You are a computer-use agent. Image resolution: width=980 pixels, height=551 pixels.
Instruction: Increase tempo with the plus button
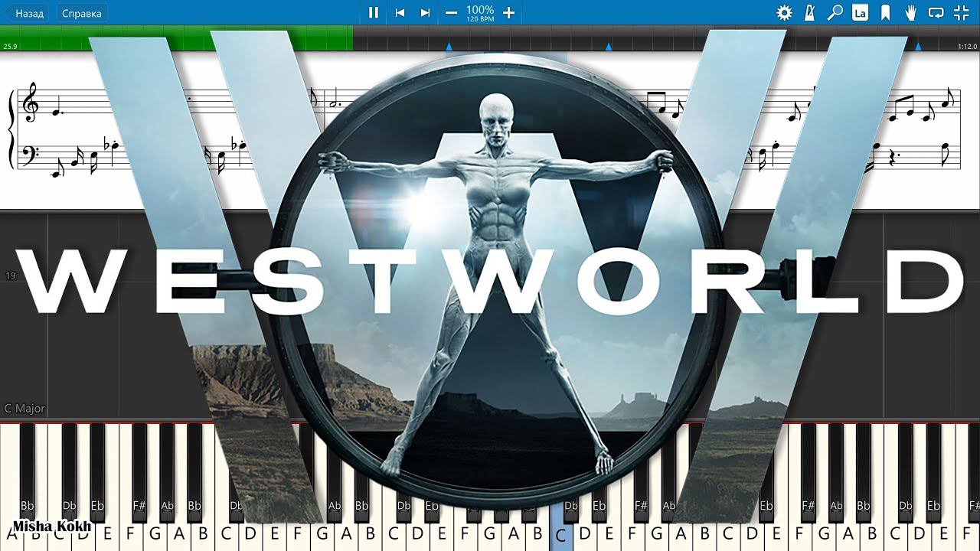pyautogui.click(x=508, y=12)
